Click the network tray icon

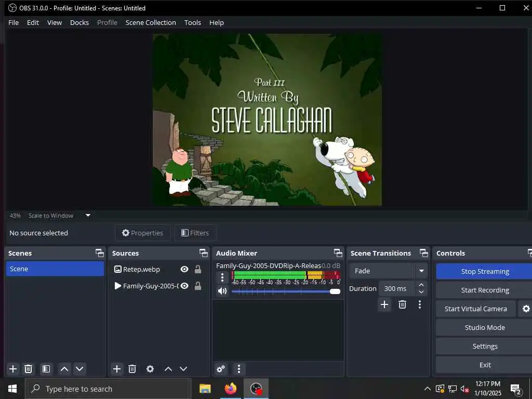pyautogui.click(x=453, y=389)
